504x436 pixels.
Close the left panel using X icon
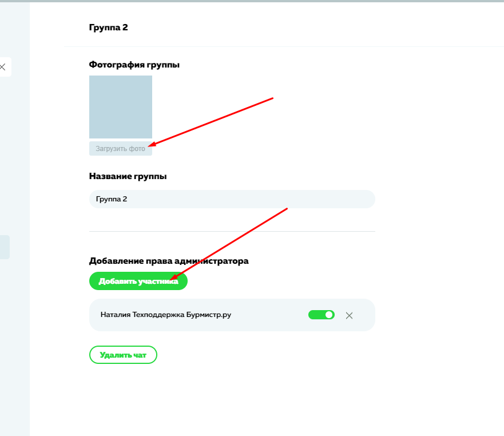(3, 67)
